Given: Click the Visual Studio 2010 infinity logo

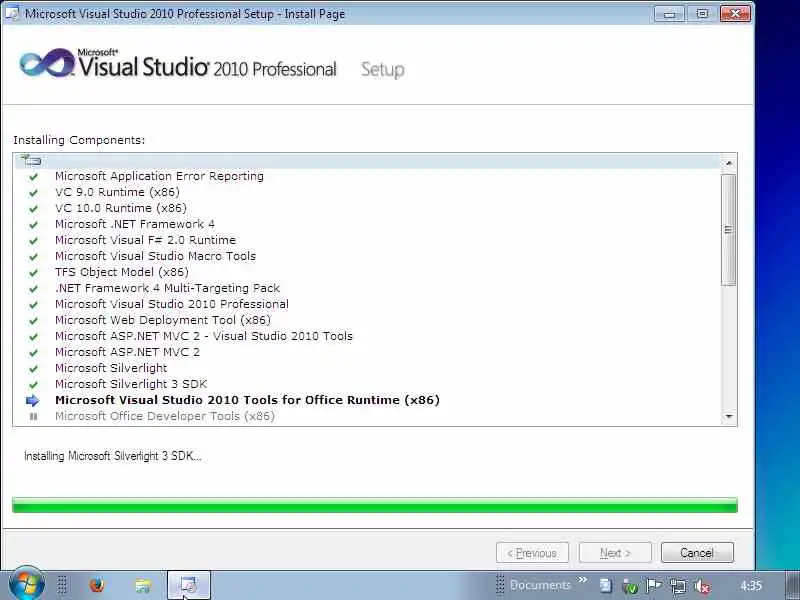Looking at the screenshot, I should (x=47, y=63).
